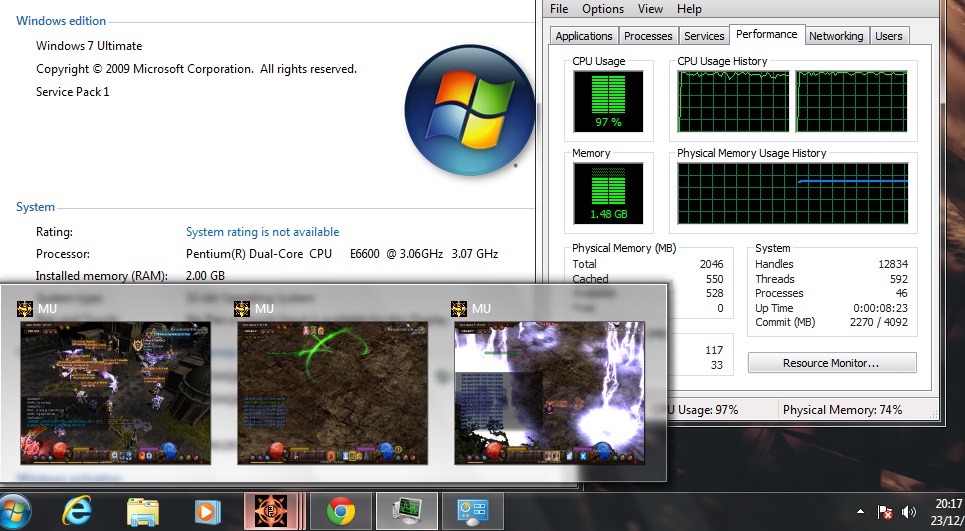Click Cached memory value 550
Viewport: 965px width, 531px height.
715,279
